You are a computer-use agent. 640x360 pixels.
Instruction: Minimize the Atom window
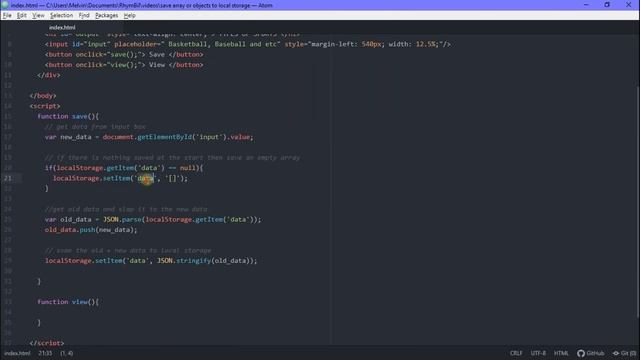click(586, 5)
